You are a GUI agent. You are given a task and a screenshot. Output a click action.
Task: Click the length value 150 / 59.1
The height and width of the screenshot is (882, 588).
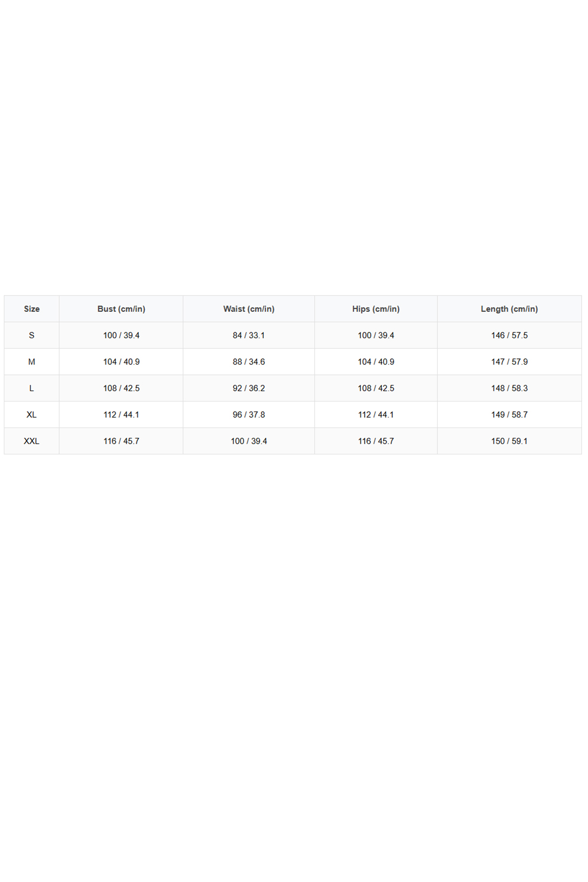[509, 442]
